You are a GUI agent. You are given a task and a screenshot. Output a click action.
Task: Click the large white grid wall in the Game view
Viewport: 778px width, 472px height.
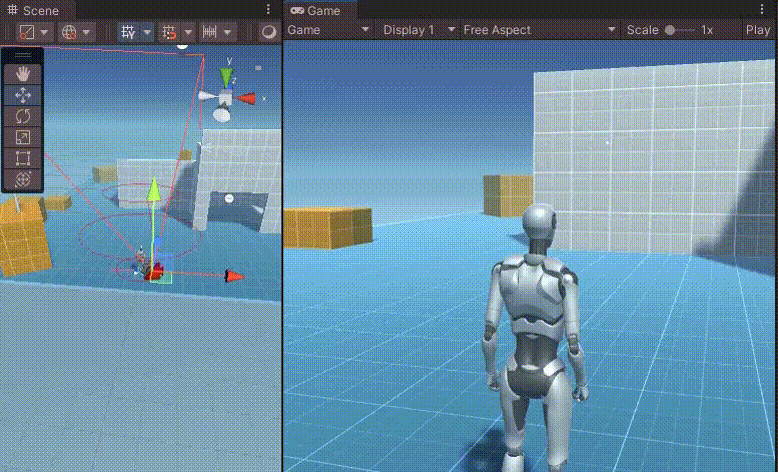[x=655, y=159]
